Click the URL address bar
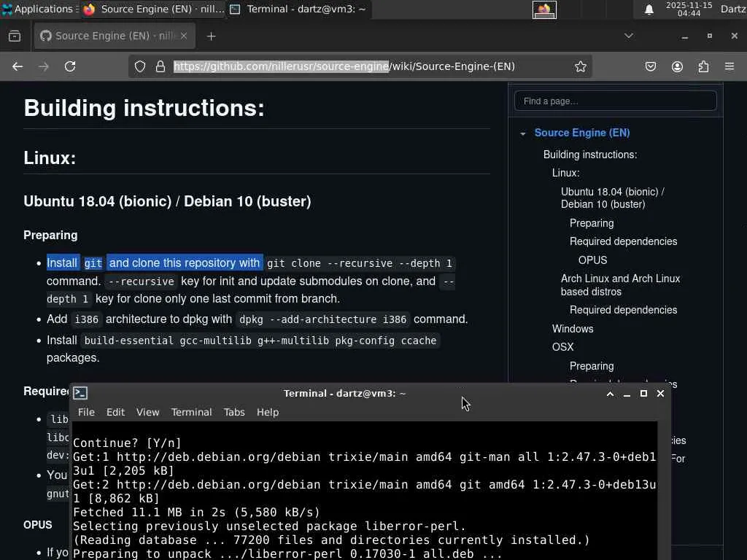The image size is (747, 560). 344,66
